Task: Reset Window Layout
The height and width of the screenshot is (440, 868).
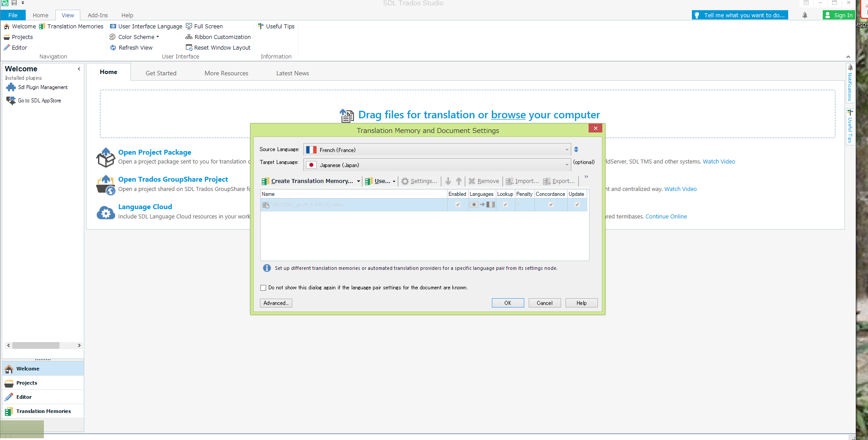Action: [x=218, y=48]
